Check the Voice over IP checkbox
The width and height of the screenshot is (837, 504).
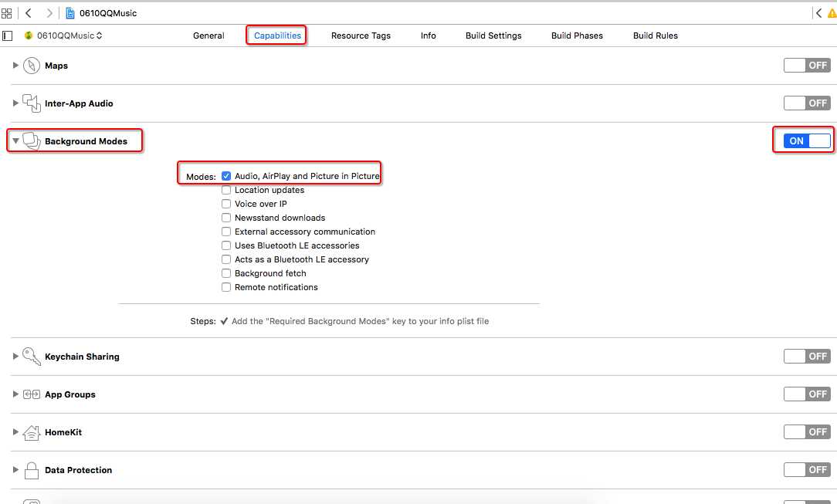[226, 204]
